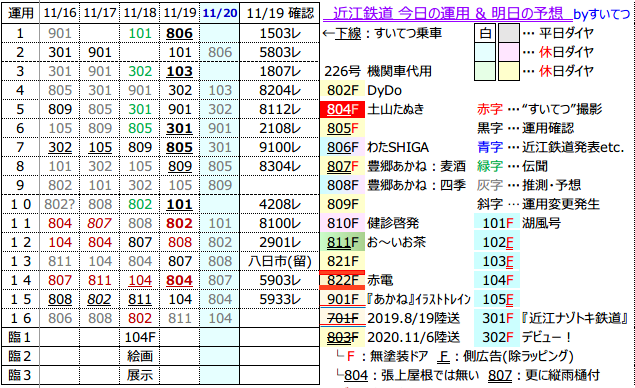Click the 赤字 legend label
The width and height of the screenshot is (635, 388).
tap(490, 109)
